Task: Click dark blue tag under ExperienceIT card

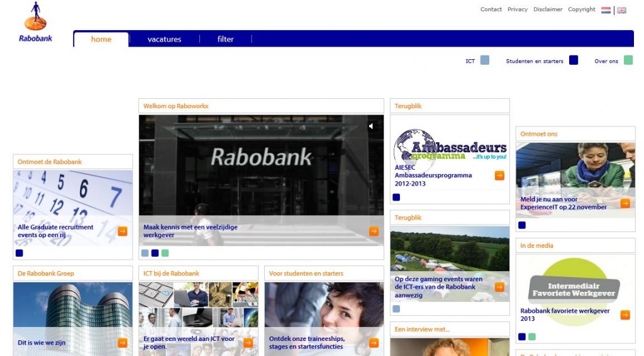Action: coord(522,225)
